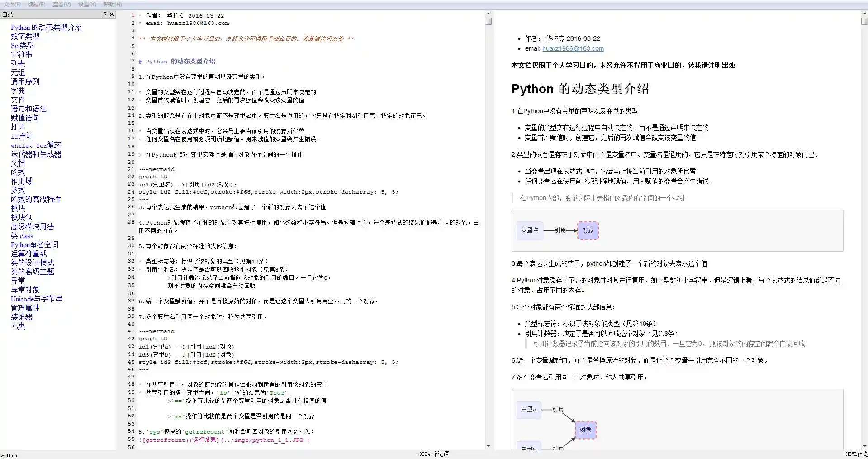Click the editor scrollbar up arrow
Screen dimensions: 868x459
pos(489,14)
